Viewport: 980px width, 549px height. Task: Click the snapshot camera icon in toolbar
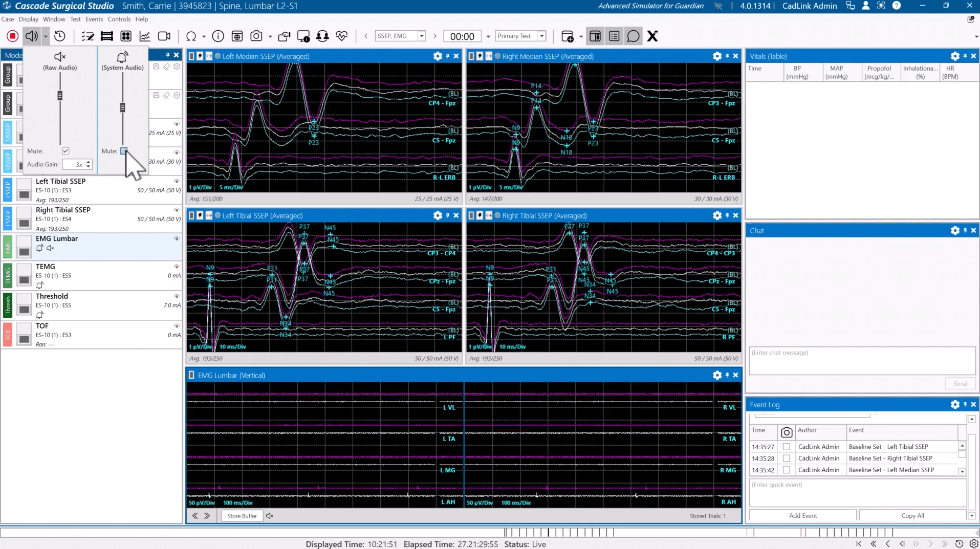256,36
